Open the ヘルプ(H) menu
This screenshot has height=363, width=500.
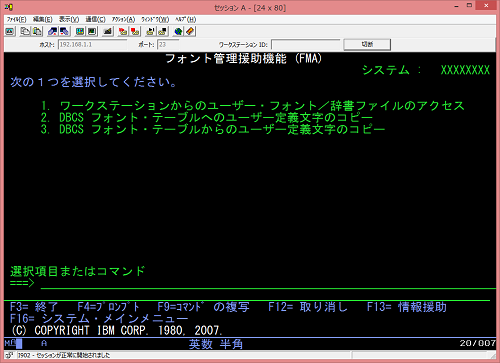pos(186,19)
